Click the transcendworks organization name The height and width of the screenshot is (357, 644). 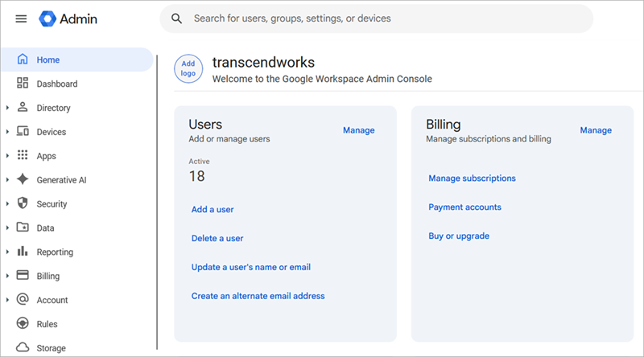pos(263,63)
